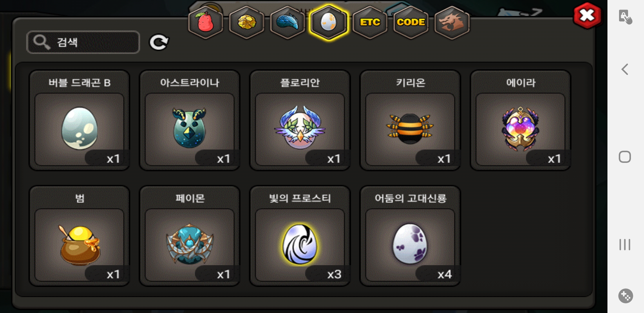Tap the Android back arrow

click(x=625, y=69)
